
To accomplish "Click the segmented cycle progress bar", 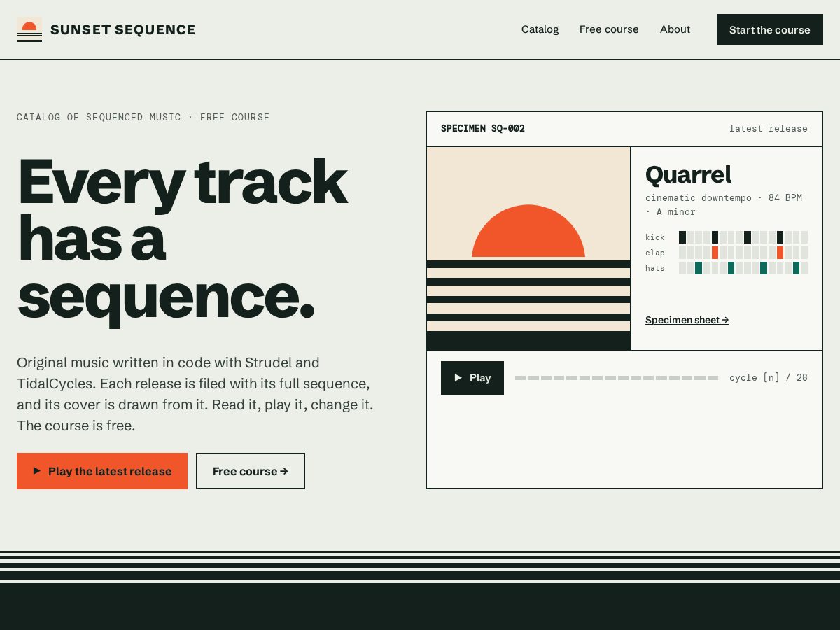I will pyautogui.click(x=617, y=378).
